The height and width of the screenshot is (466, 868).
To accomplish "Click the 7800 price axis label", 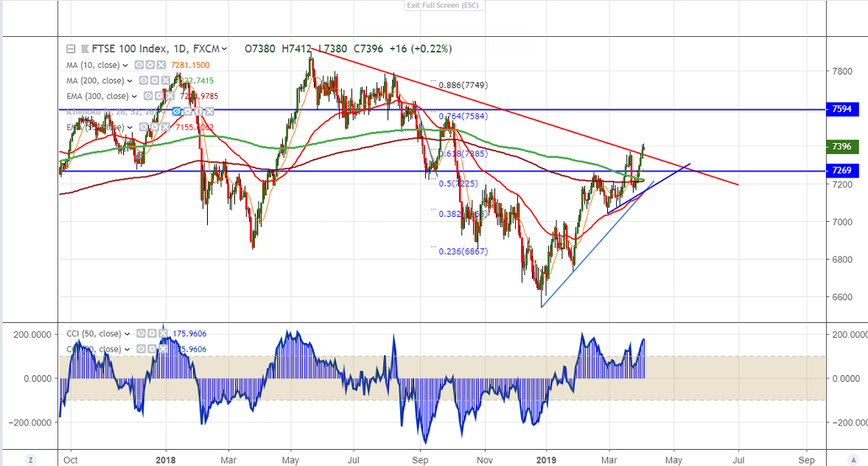I will coord(841,72).
